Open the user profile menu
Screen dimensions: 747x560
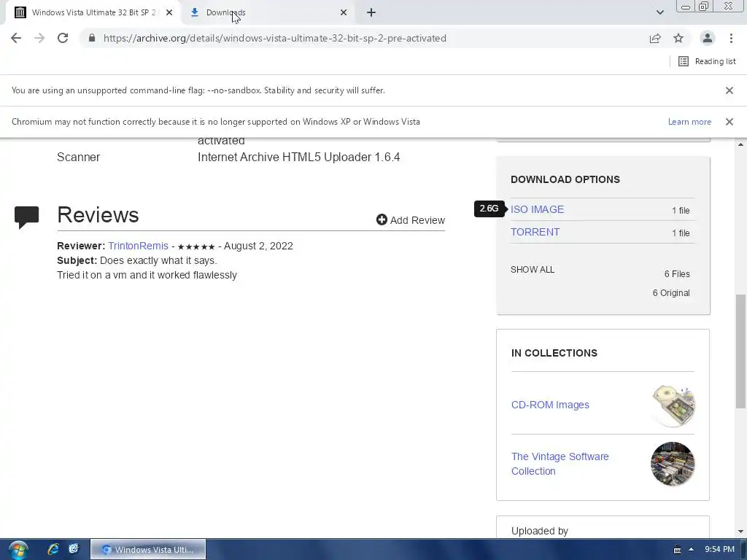click(708, 38)
